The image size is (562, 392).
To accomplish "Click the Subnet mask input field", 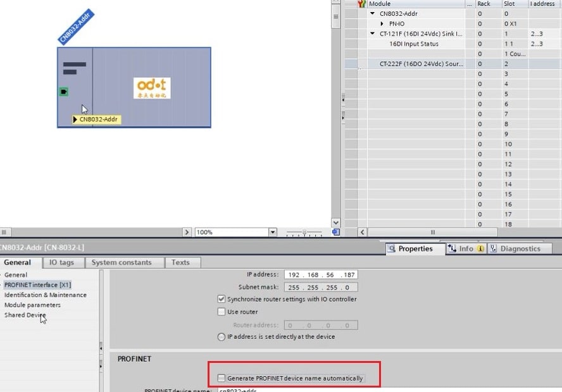I will tap(321, 287).
